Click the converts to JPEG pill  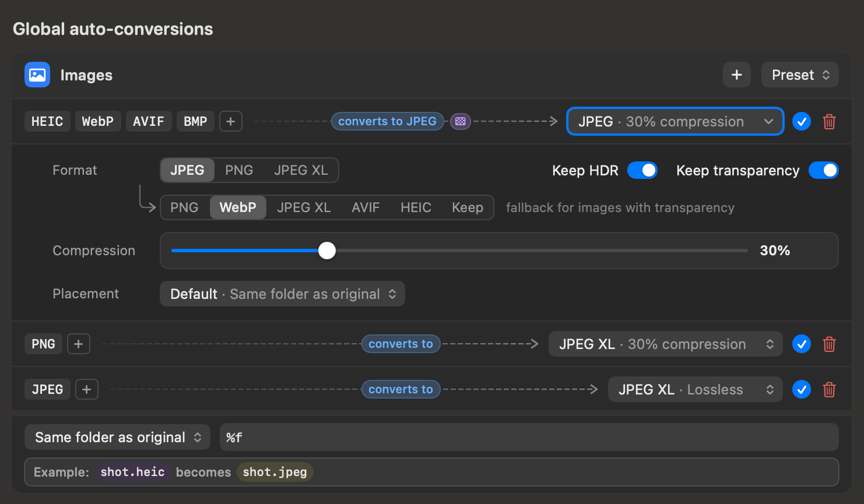tap(388, 121)
